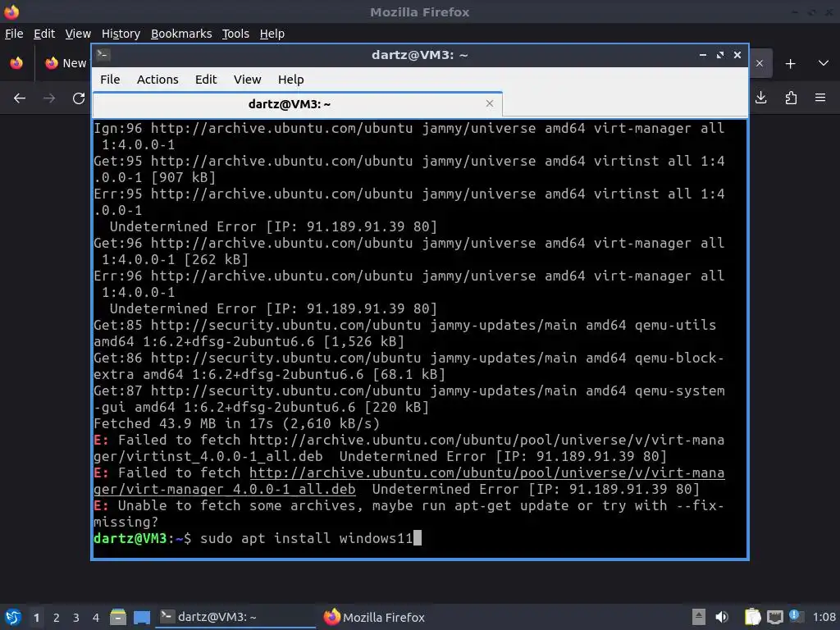Launch file manager from panel

point(118,617)
